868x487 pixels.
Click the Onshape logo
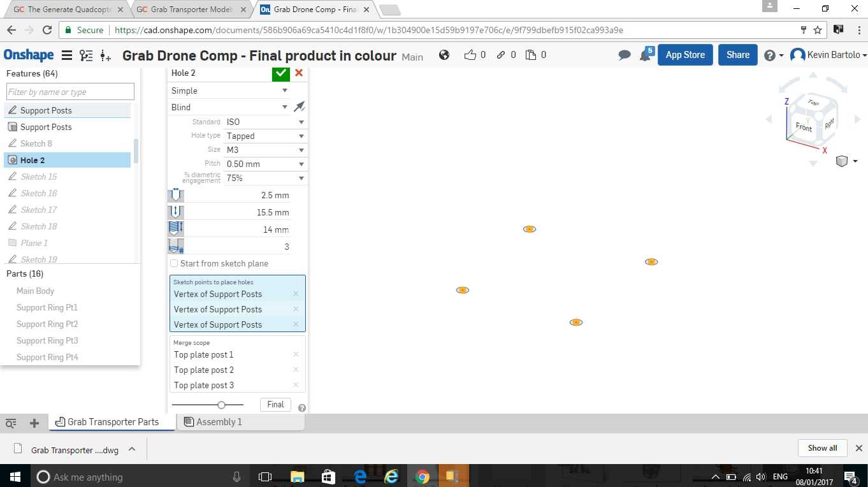point(29,55)
